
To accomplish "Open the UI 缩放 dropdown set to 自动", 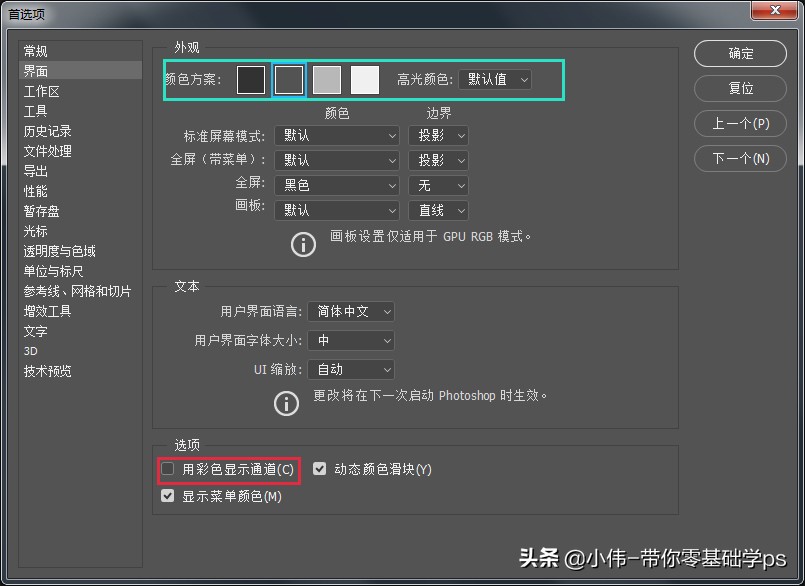I will click(351, 369).
